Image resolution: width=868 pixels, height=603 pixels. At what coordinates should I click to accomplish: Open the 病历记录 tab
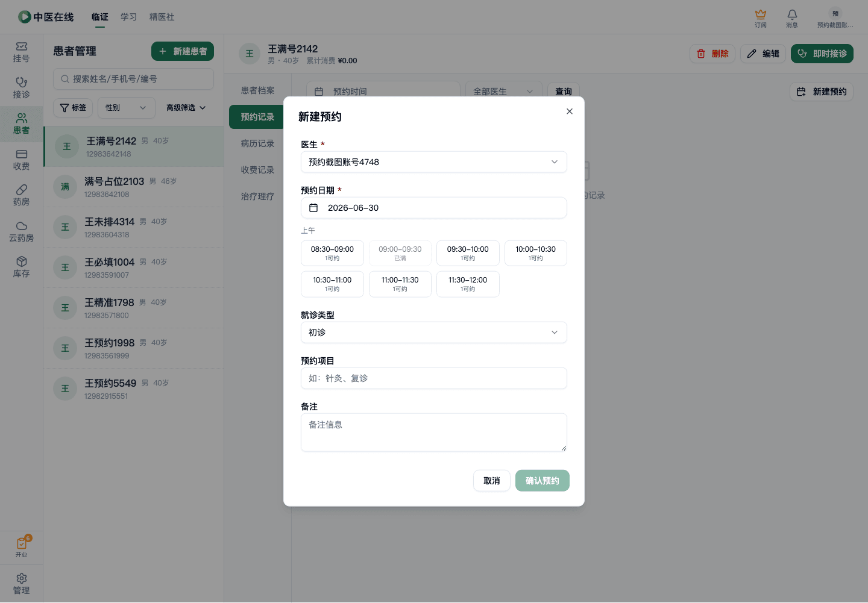point(257,143)
